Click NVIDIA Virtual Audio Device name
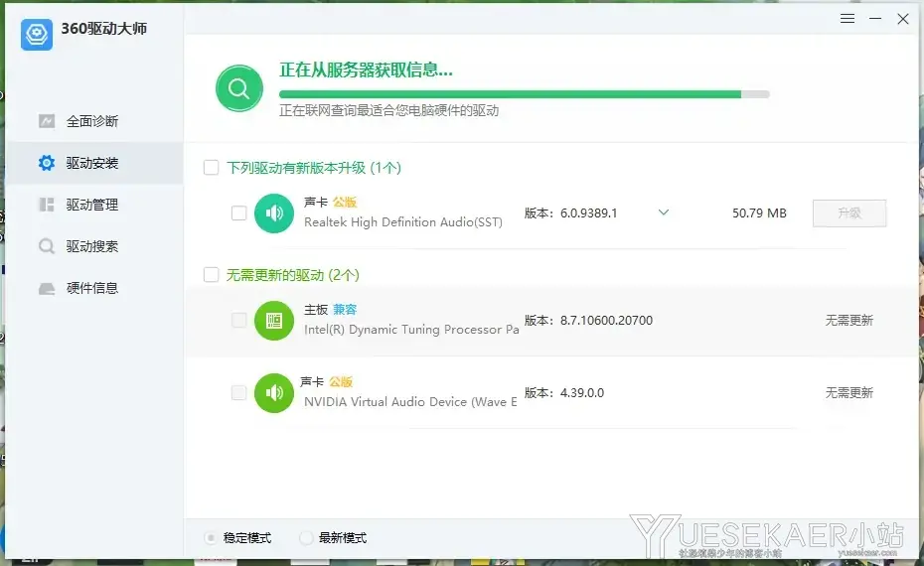 [410, 402]
